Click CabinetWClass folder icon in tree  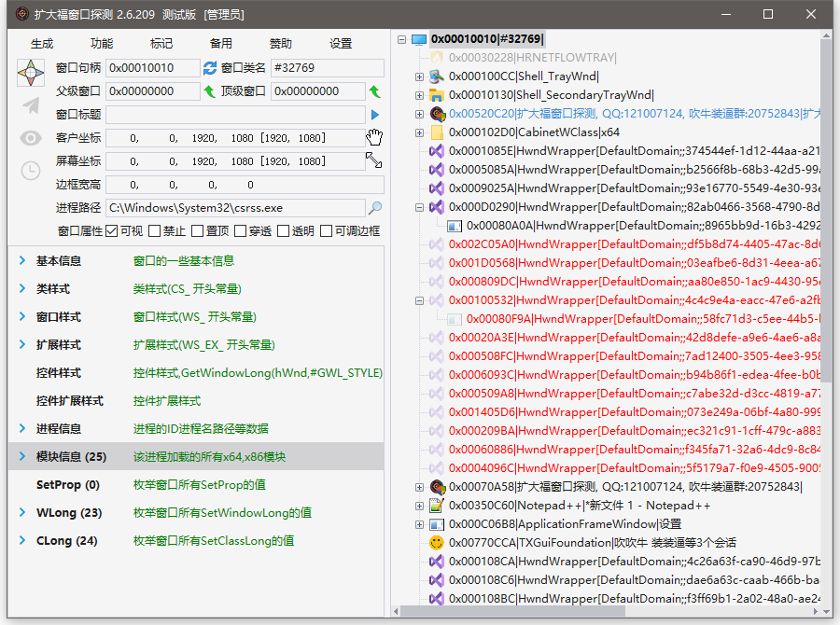click(x=437, y=132)
